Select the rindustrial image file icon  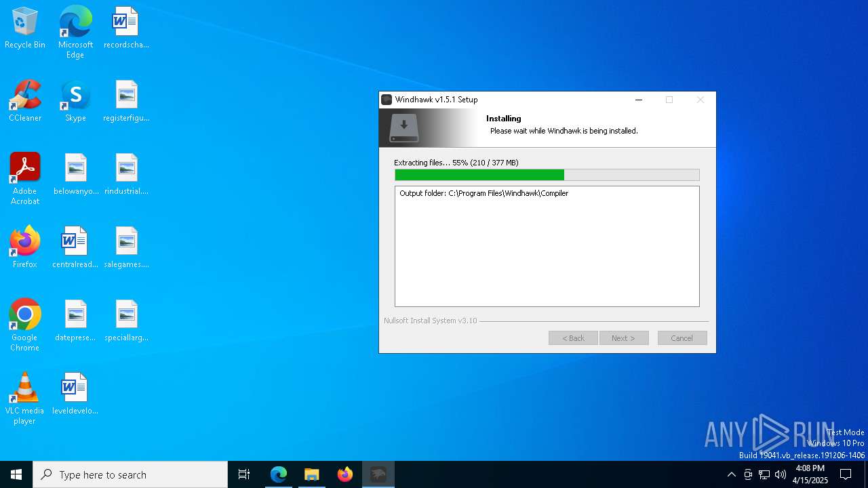click(x=126, y=175)
